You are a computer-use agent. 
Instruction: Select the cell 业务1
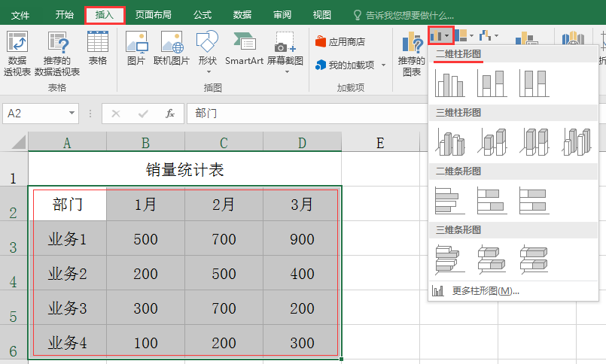pyautogui.click(x=68, y=238)
